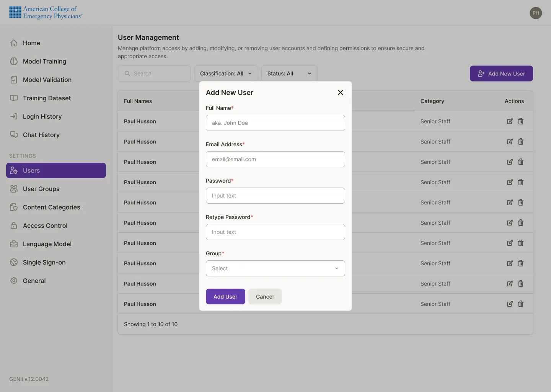This screenshot has height=392, width=551.
Task: Click the Home icon in the sidebar
Action: coord(14,43)
